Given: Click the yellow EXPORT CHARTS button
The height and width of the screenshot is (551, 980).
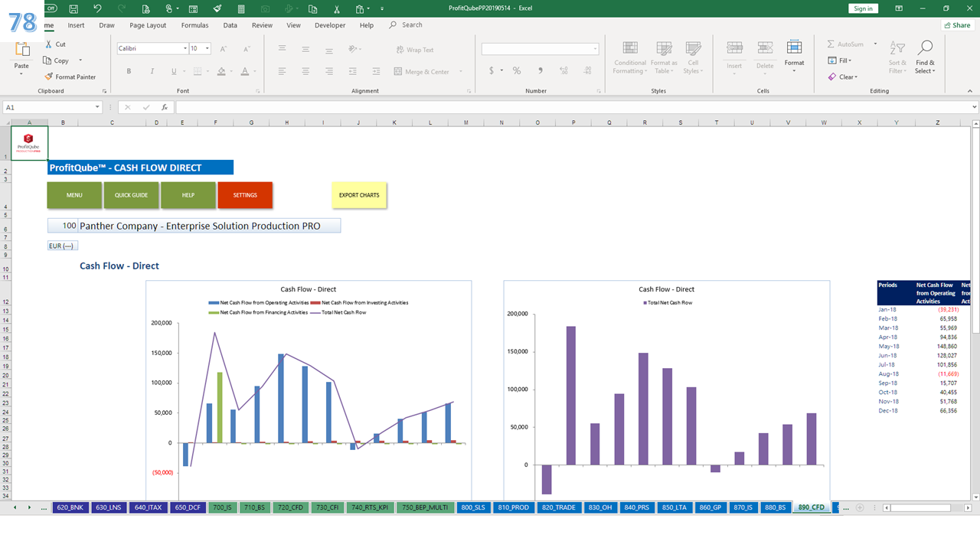Looking at the screenshot, I should 359,195.
